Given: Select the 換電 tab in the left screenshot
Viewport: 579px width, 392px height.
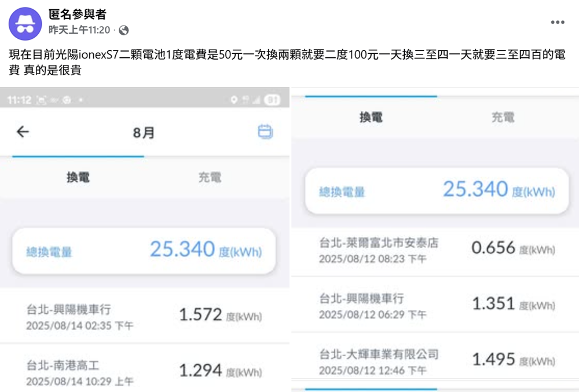Looking at the screenshot, I should point(77,178).
